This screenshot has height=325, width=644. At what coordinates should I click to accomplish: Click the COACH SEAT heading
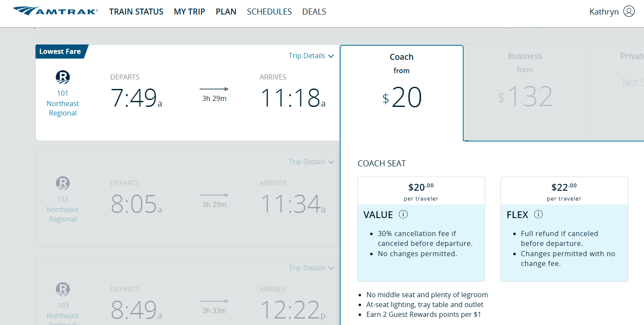(x=382, y=163)
